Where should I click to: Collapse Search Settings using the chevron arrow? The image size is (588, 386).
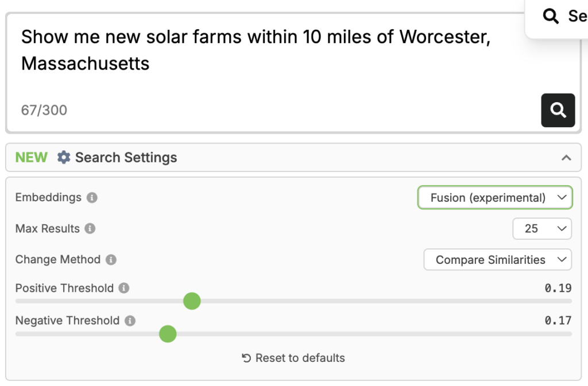pyautogui.click(x=567, y=157)
